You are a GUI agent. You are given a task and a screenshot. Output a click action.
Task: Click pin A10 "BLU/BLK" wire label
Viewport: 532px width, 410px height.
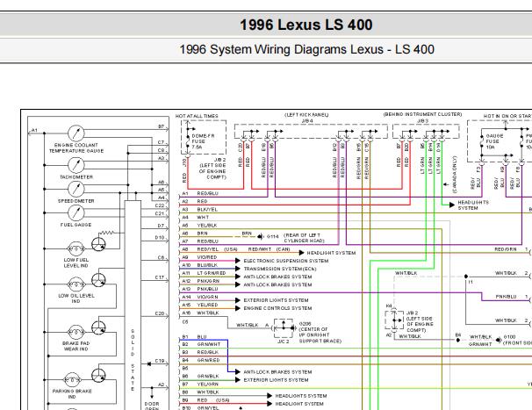(x=207, y=265)
